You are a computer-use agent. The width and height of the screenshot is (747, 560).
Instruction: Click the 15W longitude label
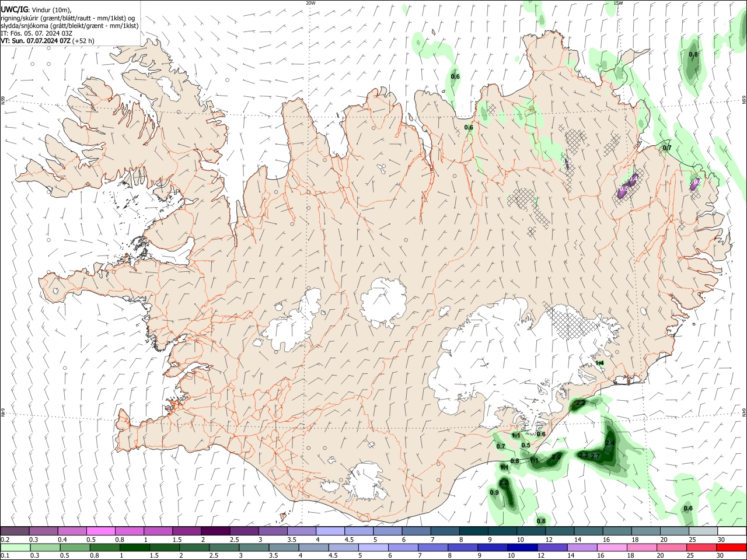(618, 3)
